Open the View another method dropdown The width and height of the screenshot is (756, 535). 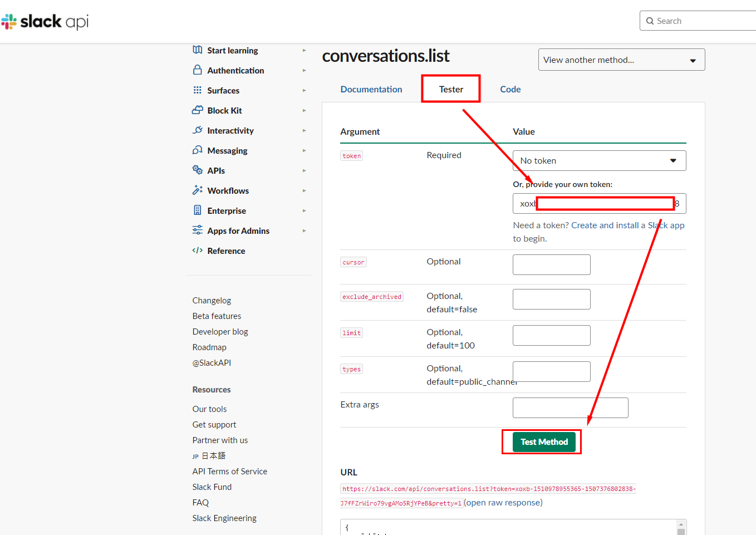[x=621, y=60]
